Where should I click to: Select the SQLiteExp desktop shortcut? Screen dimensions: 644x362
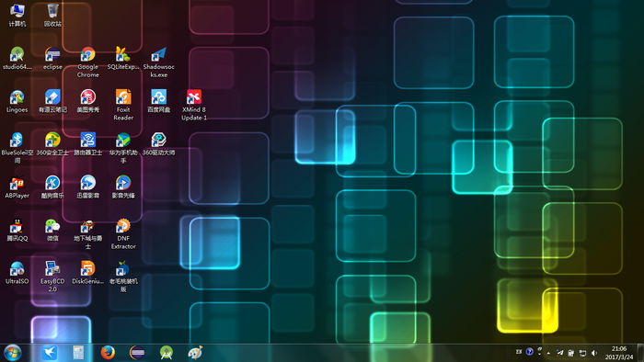[123, 58]
